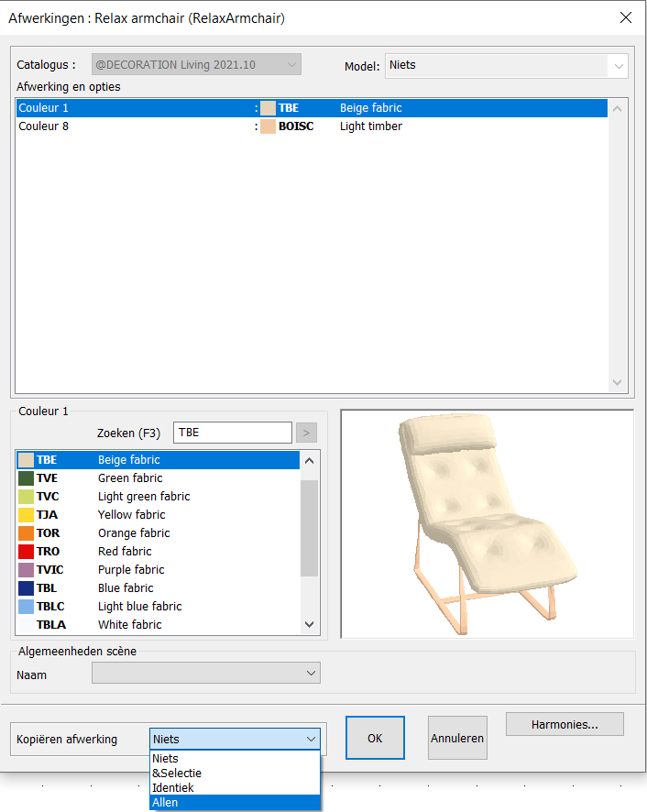This screenshot has height=812, width=647.
Task: Open the Model dropdown
Action: pos(619,66)
